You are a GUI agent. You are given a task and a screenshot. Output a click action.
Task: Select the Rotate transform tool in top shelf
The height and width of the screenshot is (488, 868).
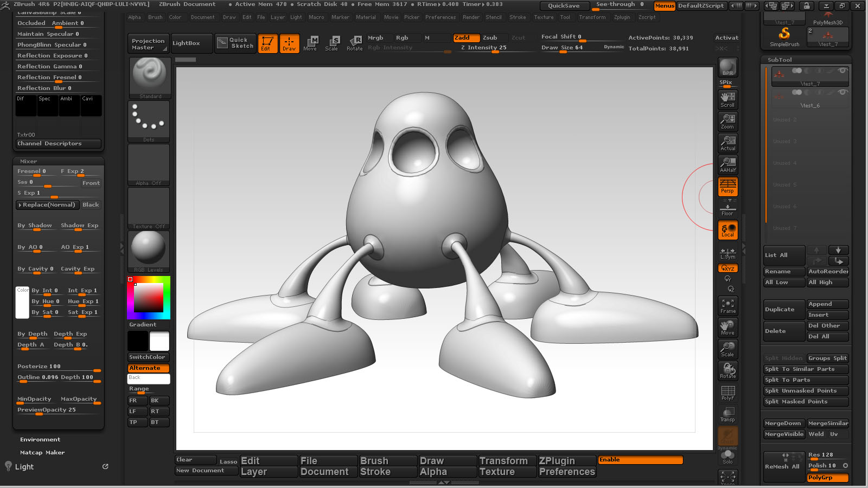click(x=354, y=43)
